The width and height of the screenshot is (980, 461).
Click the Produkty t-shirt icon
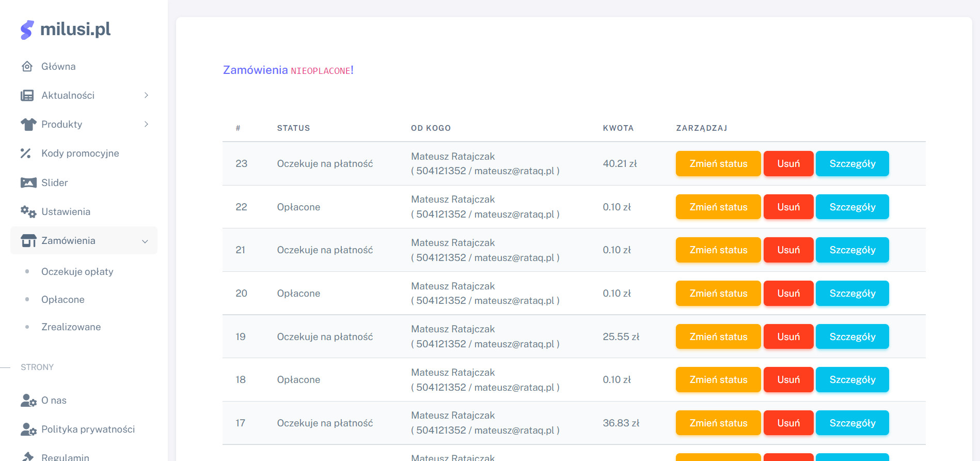click(28, 125)
